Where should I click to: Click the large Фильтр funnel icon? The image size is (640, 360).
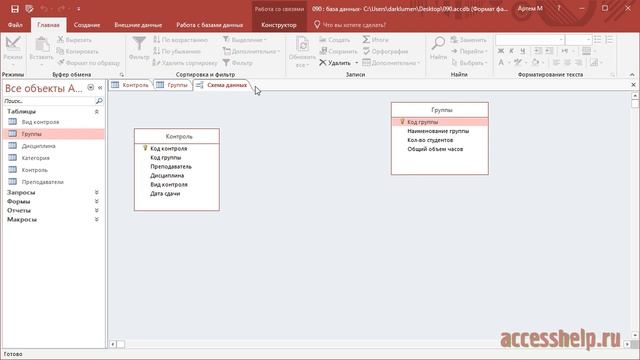(139, 44)
